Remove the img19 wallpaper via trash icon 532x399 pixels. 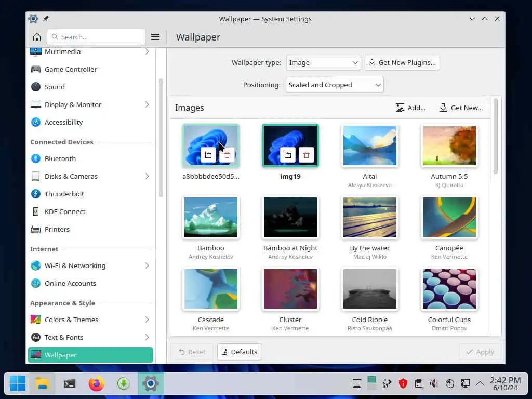(307, 155)
